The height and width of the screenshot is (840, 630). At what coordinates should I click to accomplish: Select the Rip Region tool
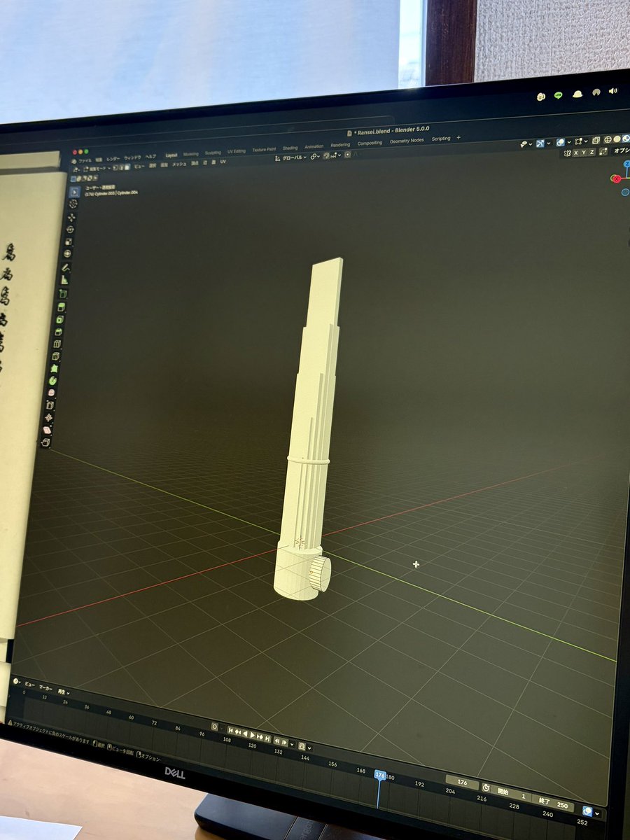(x=45, y=442)
